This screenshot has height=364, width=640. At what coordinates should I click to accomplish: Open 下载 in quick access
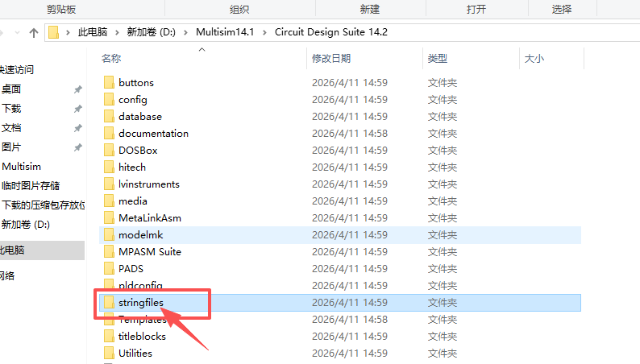coord(11,109)
